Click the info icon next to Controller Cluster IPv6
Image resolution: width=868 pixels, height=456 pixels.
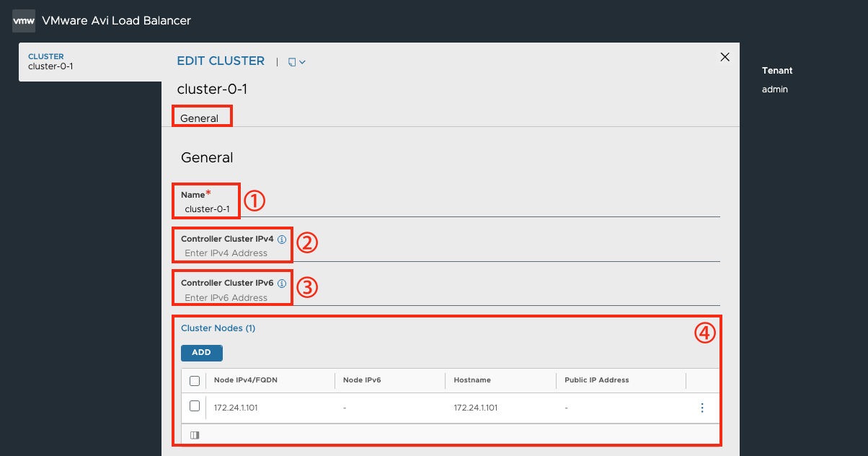tap(282, 284)
